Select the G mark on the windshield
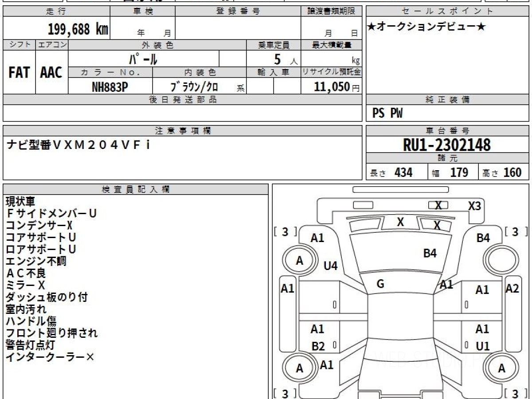The image size is (532, 399). coord(380,284)
